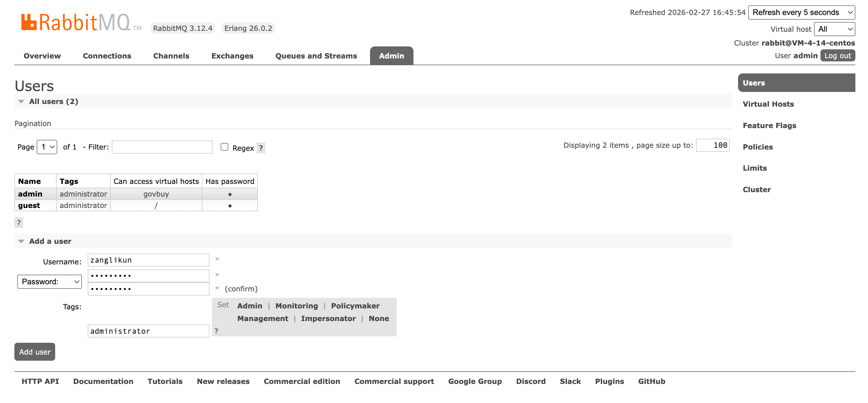Click the Regex help question mark
This screenshot has height=403, width=868.
[x=261, y=148]
